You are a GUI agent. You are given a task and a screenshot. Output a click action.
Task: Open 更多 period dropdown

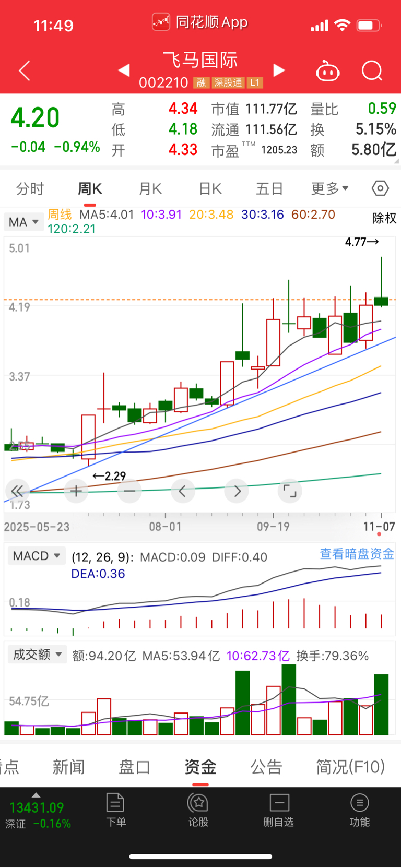click(x=329, y=188)
